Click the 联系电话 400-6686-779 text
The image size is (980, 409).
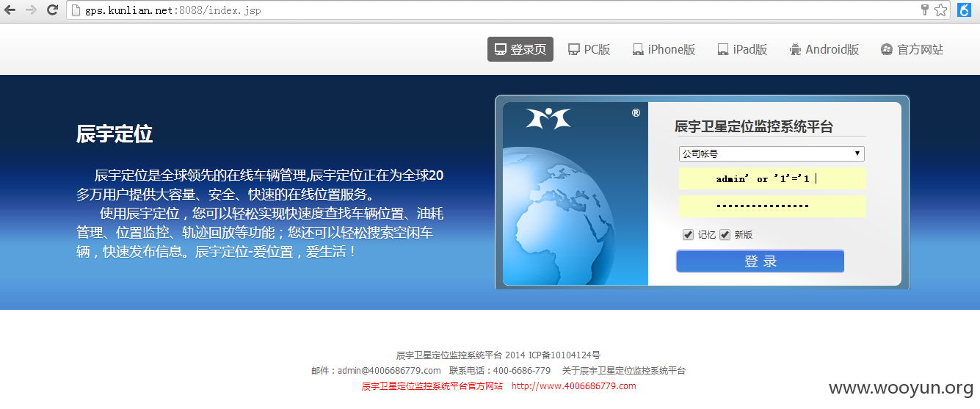click(x=500, y=370)
